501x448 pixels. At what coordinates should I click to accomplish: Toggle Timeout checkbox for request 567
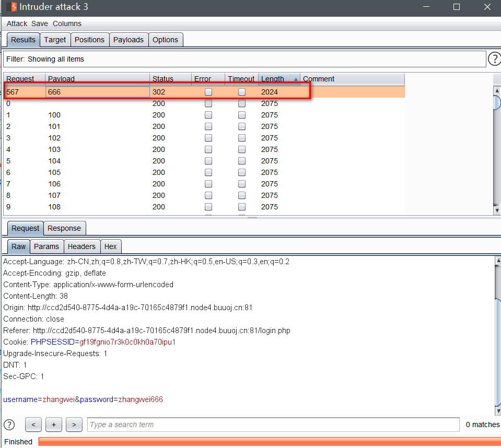[x=242, y=92]
